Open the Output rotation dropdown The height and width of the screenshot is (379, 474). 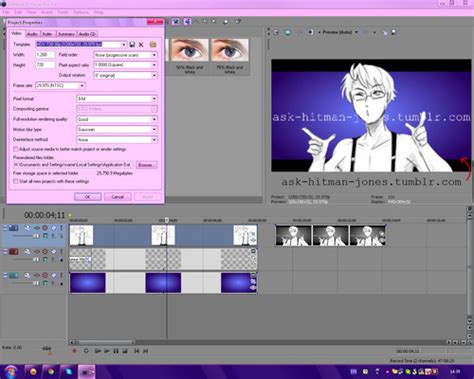point(154,75)
